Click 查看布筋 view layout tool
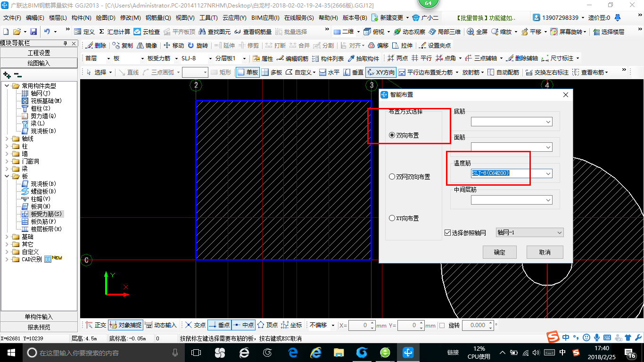The image size is (644, 362). tap(590, 72)
